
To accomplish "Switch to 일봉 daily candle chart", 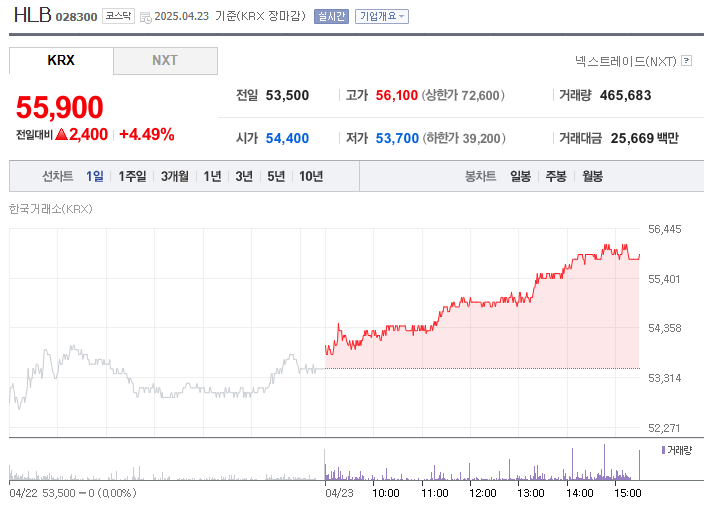I will click(520, 176).
